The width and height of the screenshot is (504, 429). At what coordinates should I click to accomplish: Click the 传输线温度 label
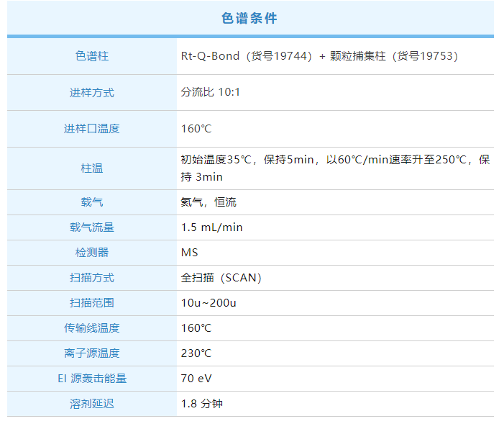(x=92, y=328)
